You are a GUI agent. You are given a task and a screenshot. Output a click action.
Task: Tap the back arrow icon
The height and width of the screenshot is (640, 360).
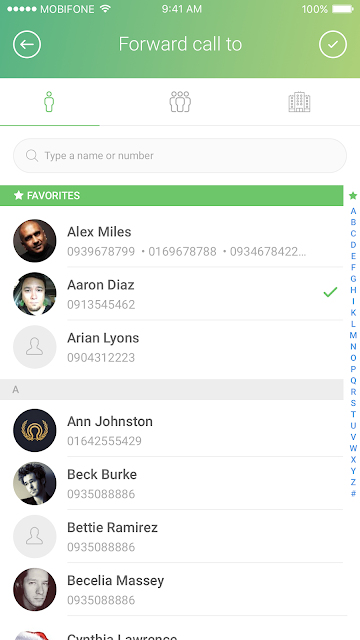click(27, 44)
